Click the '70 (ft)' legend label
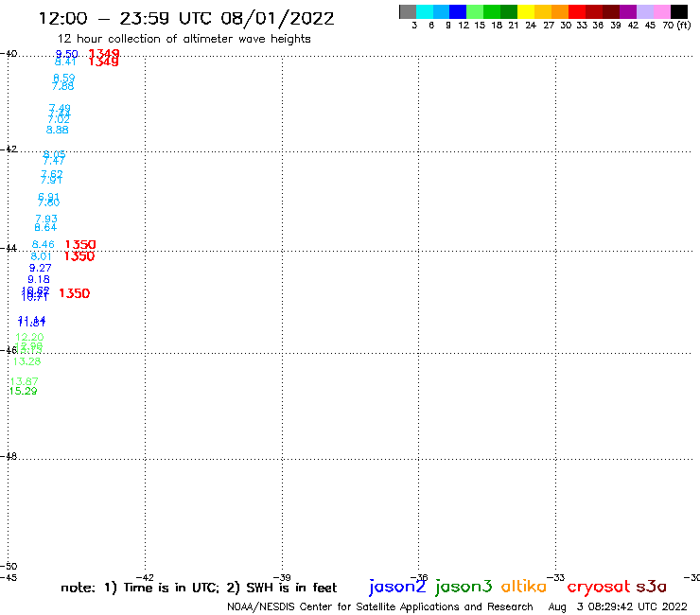Screen dimensions: 700x615 [676, 26]
